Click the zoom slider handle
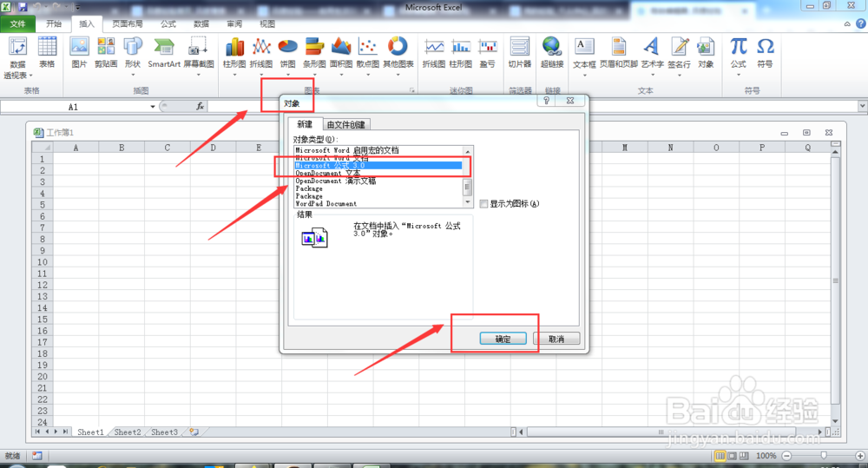 coord(824,455)
